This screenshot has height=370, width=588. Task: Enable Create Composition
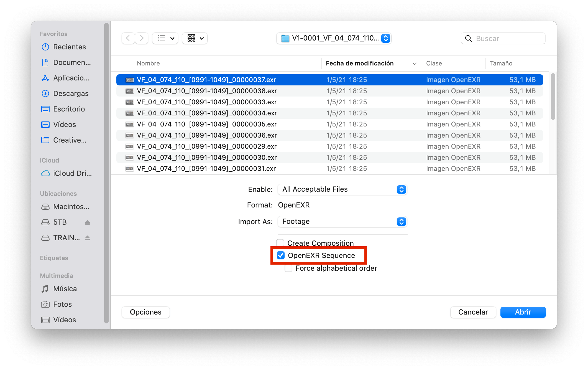point(280,243)
